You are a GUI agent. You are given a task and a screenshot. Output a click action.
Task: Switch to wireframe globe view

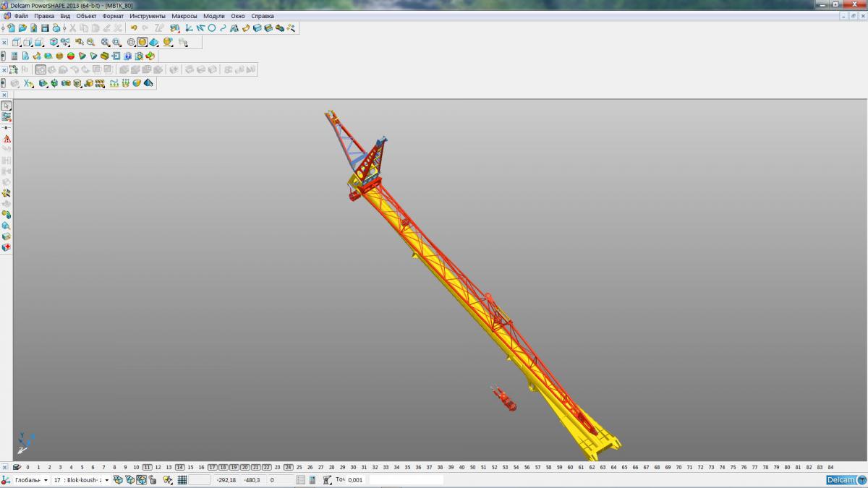point(131,42)
